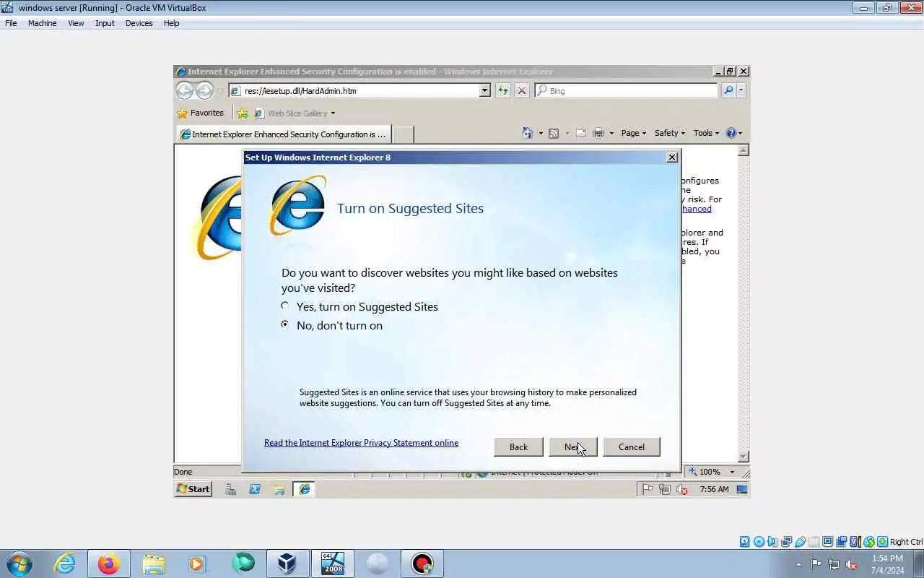The image size is (924, 578).
Task: Click the Internet Explorer button in guest taskbar
Action: tap(305, 489)
